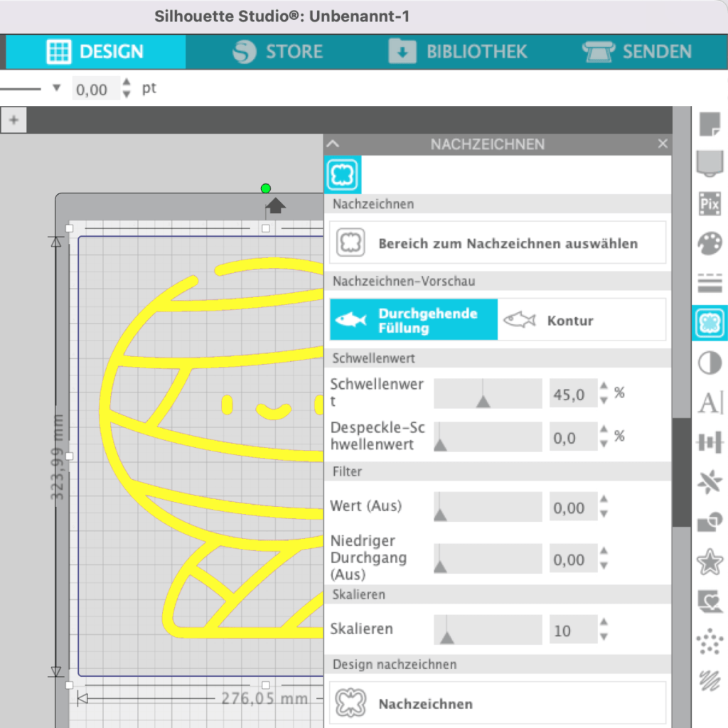Open the half-circle image effects panel
The width and height of the screenshot is (728, 728).
pos(710,363)
